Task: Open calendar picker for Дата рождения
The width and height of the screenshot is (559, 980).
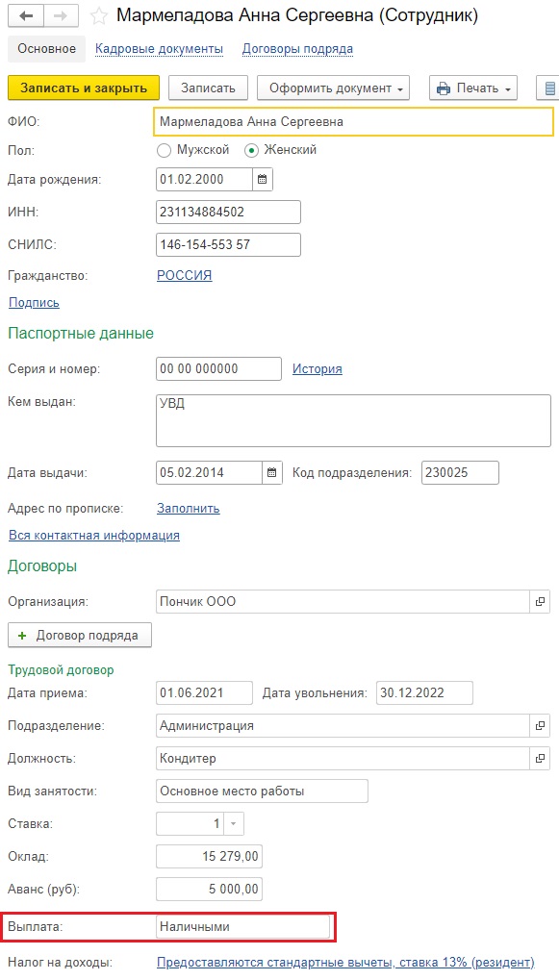Action: tap(263, 180)
